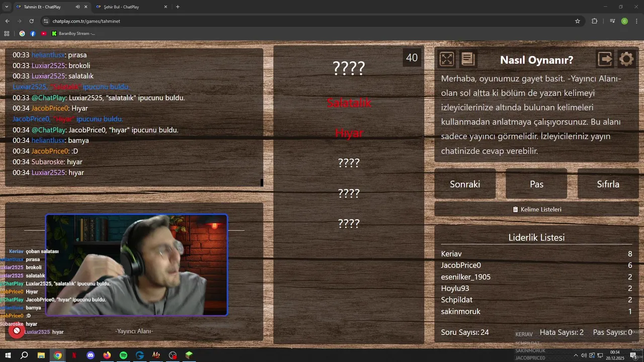
Task: Click chat message Luxiar2525: brokoli
Action: tap(51, 65)
